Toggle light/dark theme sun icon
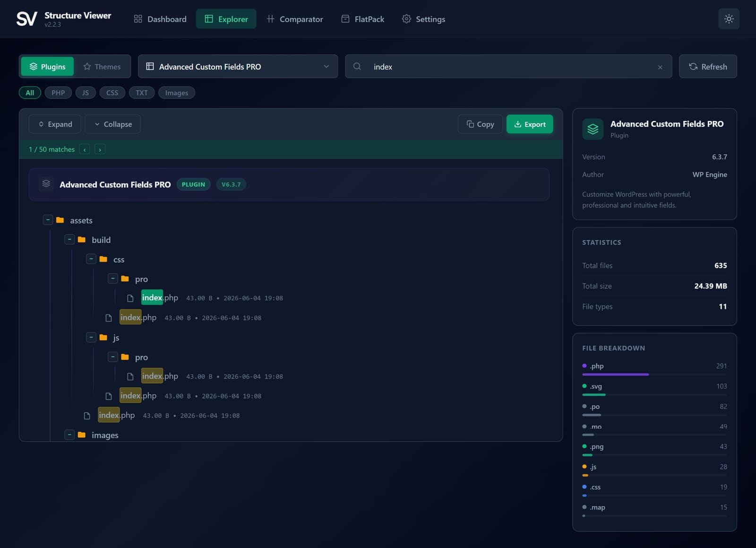The image size is (756, 548). (729, 19)
